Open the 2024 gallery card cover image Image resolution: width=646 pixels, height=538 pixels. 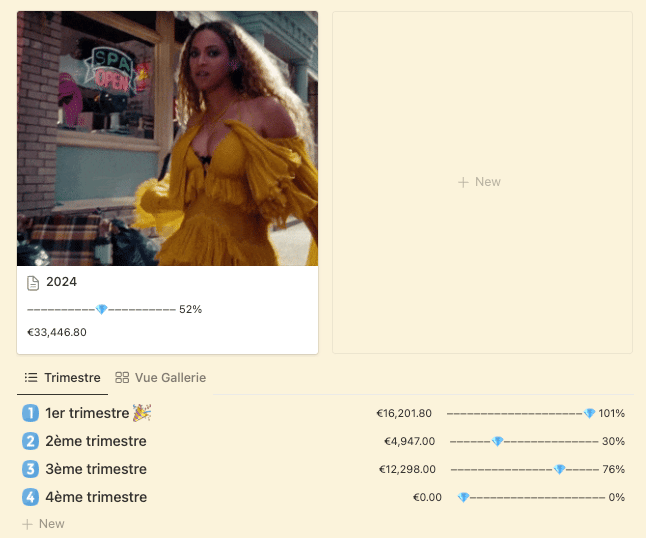pyautogui.click(x=167, y=138)
